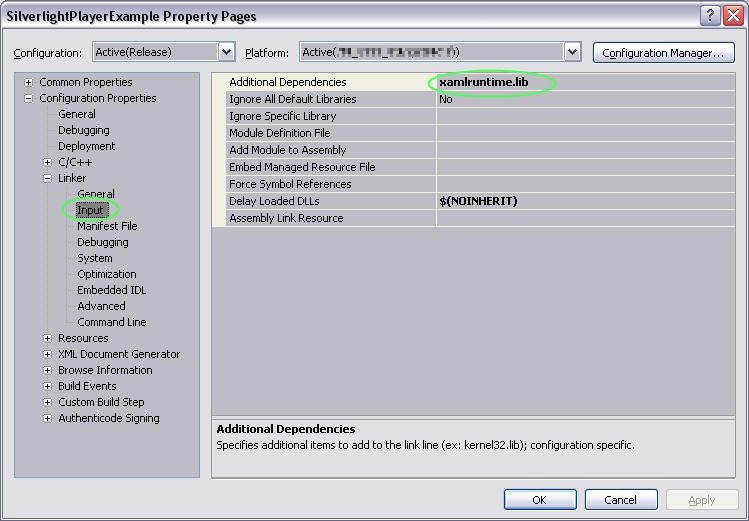Open the Manifest File page
The width and height of the screenshot is (749, 521).
click(x=107, y=226)
